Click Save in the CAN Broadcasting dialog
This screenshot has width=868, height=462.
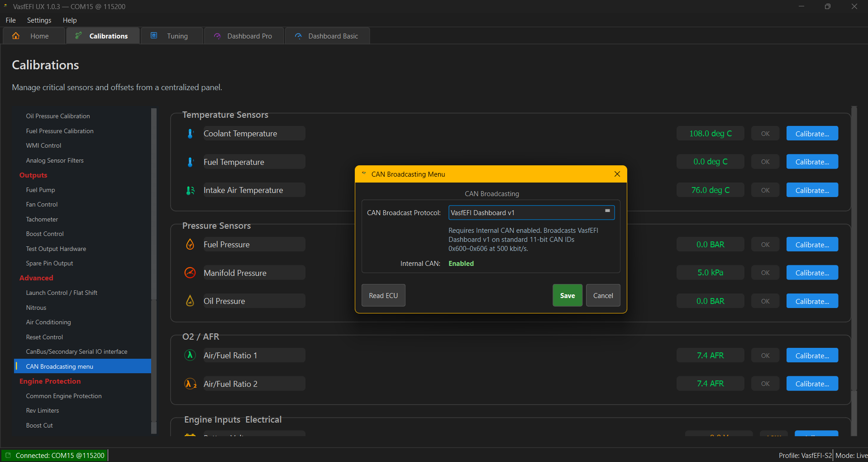568,295
